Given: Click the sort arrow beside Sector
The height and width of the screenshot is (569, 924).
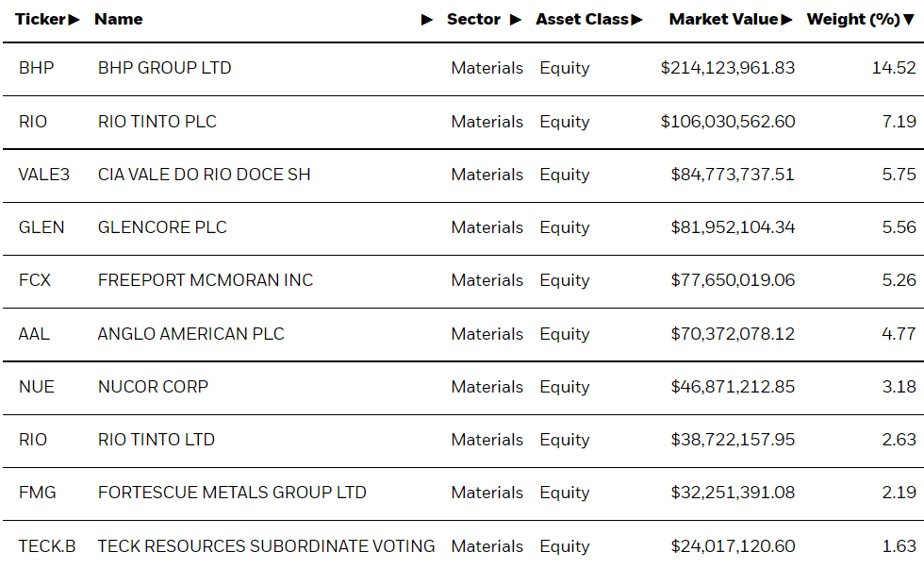Looking at the screenshot, I should click(x=515, y=20).
